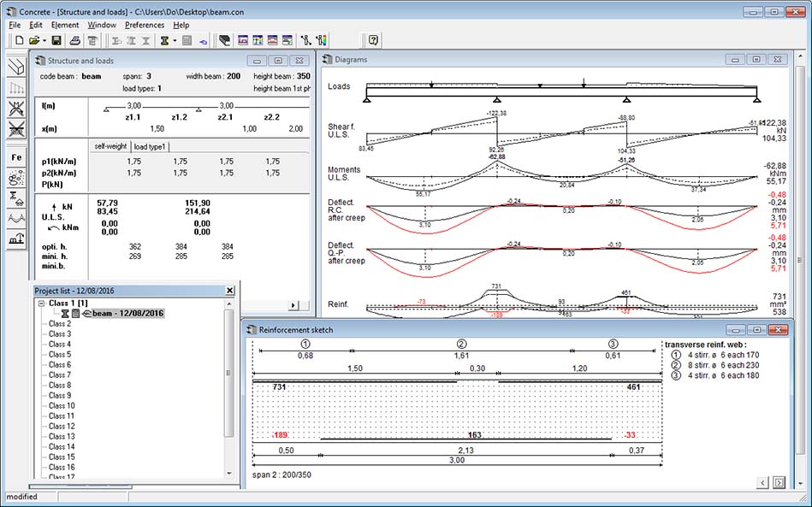The image size is (812, 507).
Task: Open the concrete aggregate icon in sidebar
Action: (16, 178)
